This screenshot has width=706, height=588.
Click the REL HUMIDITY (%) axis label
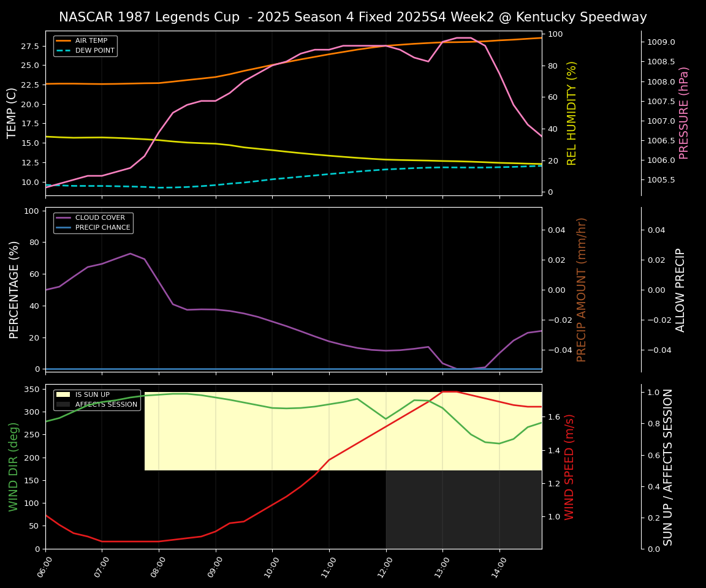point(572,113)
